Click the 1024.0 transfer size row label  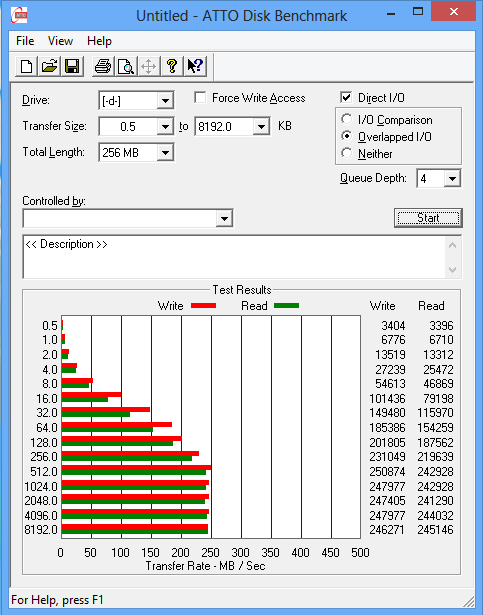[41, 486]
